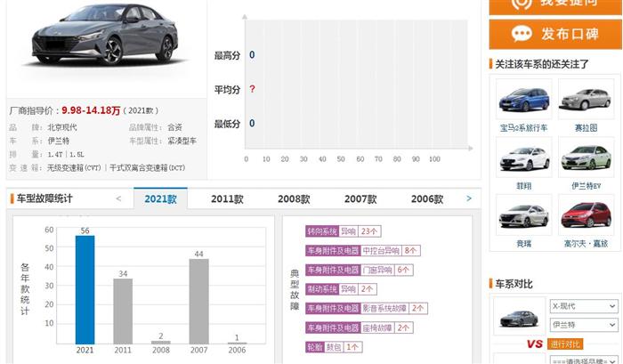Click the 座椅故障 2个 fault tag

click(360, 328)
